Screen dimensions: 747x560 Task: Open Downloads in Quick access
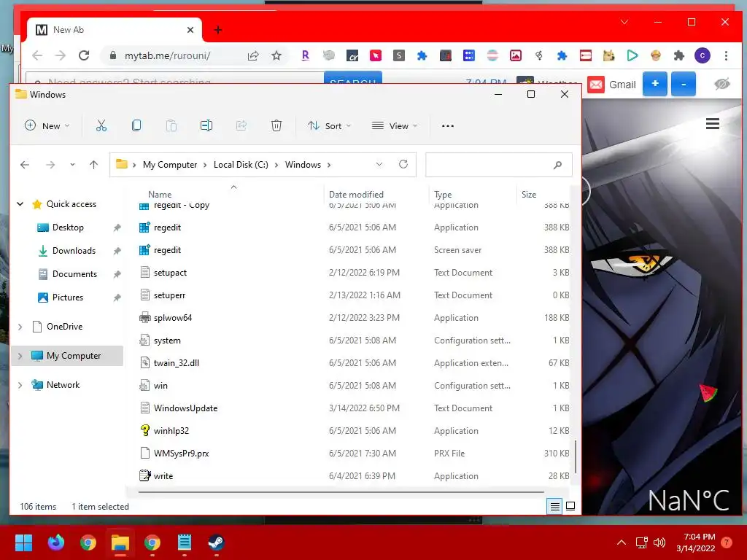click(74, 251)
